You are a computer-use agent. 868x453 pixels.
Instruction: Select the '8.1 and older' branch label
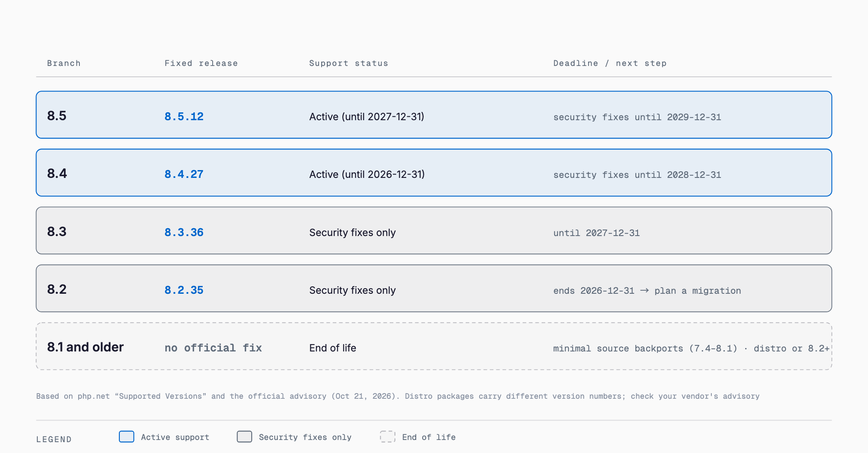(85, 347)
